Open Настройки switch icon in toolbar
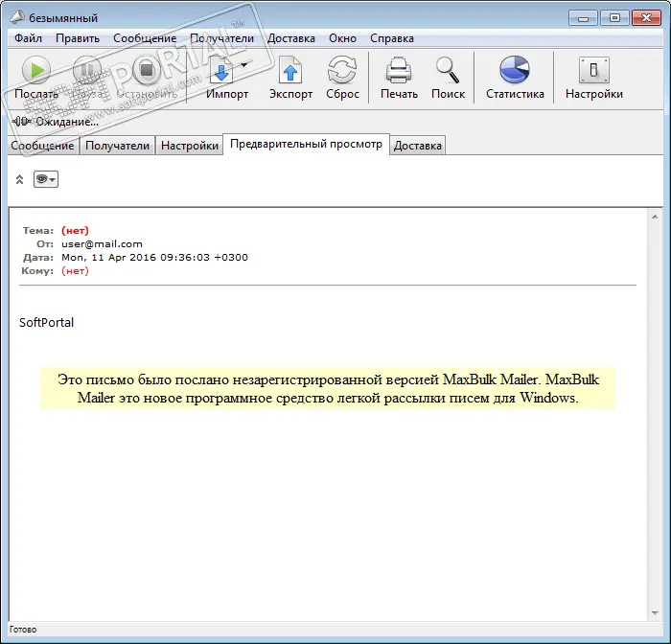The width and height of the screenshot is (671, 644). 593,71
